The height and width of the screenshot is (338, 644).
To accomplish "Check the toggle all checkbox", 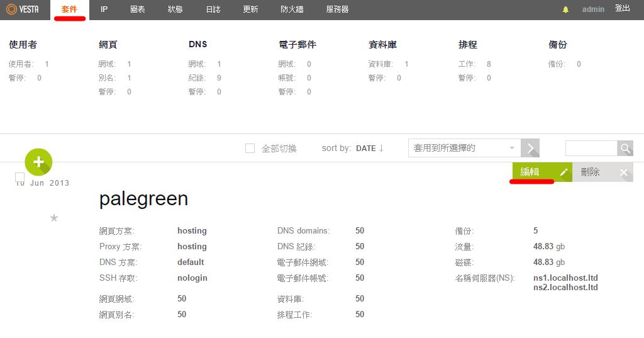I will pos(250,148).
